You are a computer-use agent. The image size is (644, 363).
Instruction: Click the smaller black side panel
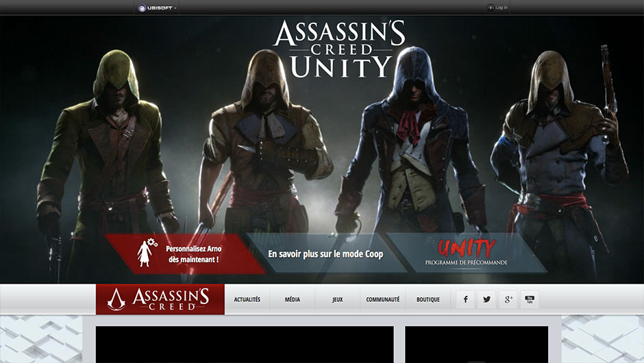click(x=476, y=345)
